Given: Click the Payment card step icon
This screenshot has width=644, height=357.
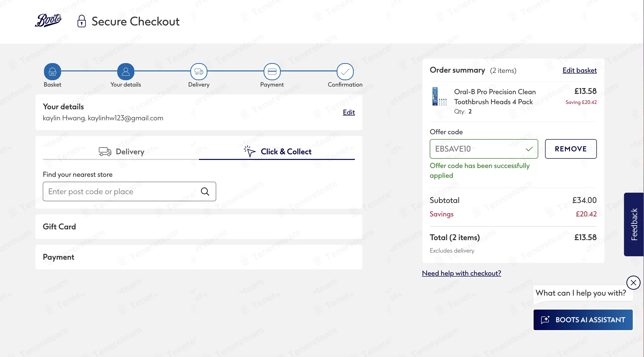Looking at the screenshot, I should (x=272, y=72).
